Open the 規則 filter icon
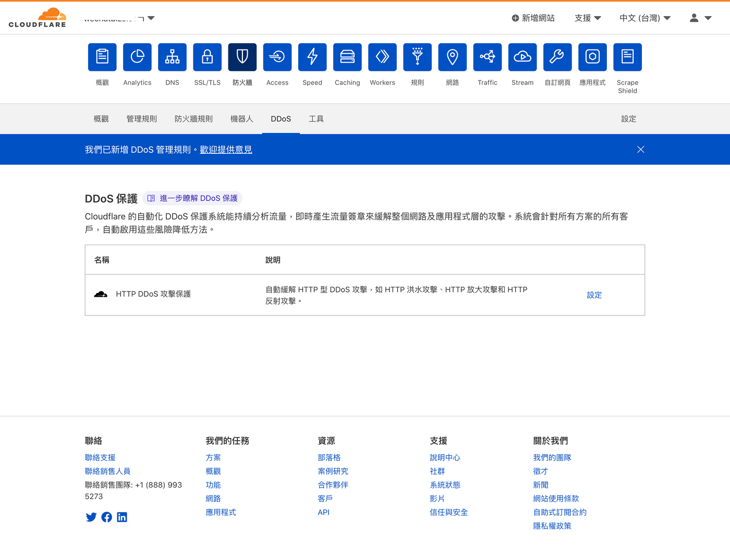 click(x=417, y=57)
